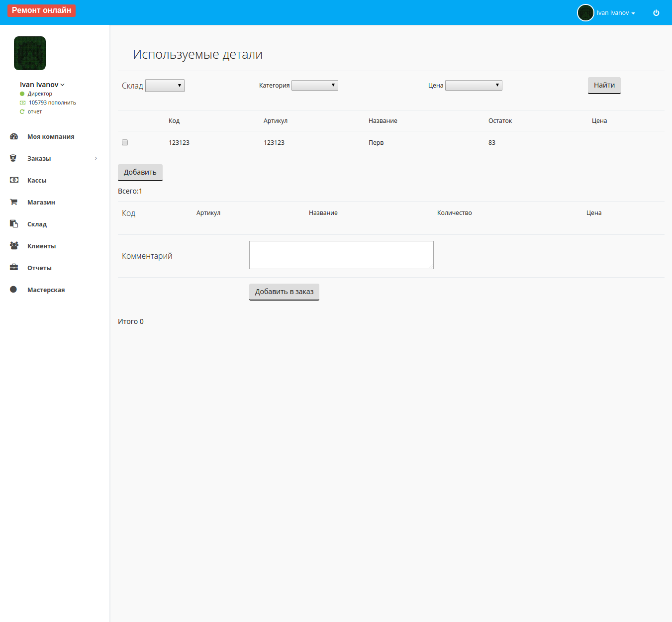Click the Используемые детали page heading

tap(197, 54)
